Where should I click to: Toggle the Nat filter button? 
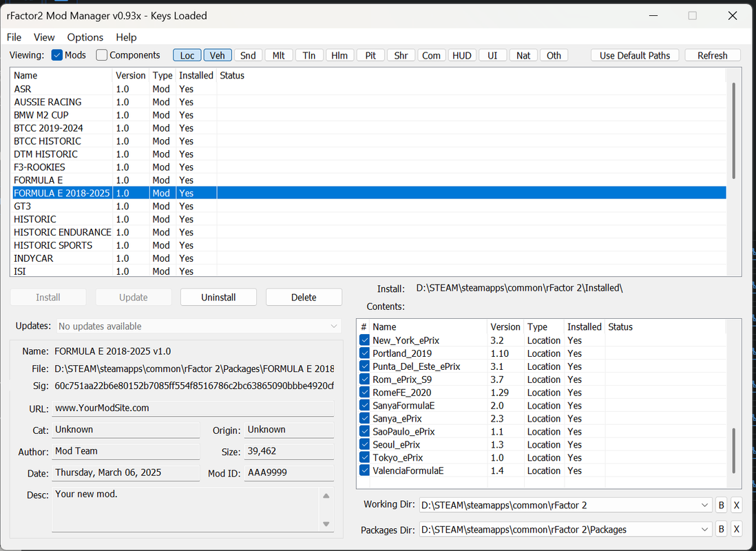(523, 56)
